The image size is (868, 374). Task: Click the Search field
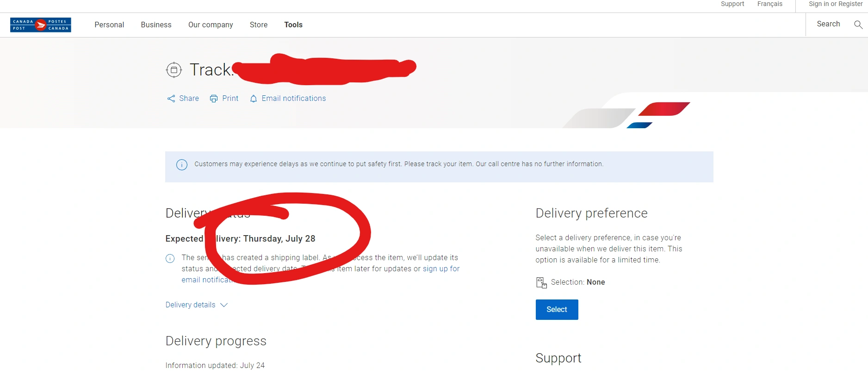click(x=828, y=24)
